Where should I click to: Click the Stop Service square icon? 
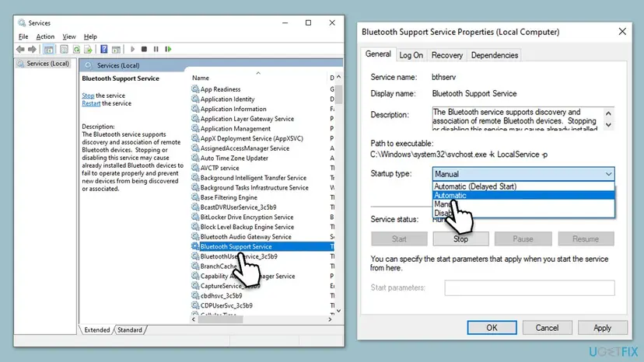pyautogui.click(x=144, y=49)
